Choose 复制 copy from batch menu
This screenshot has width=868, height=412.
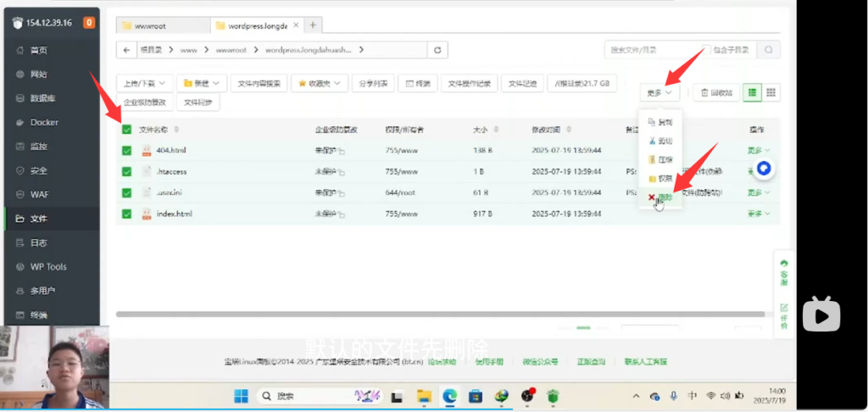click(660, 122)
